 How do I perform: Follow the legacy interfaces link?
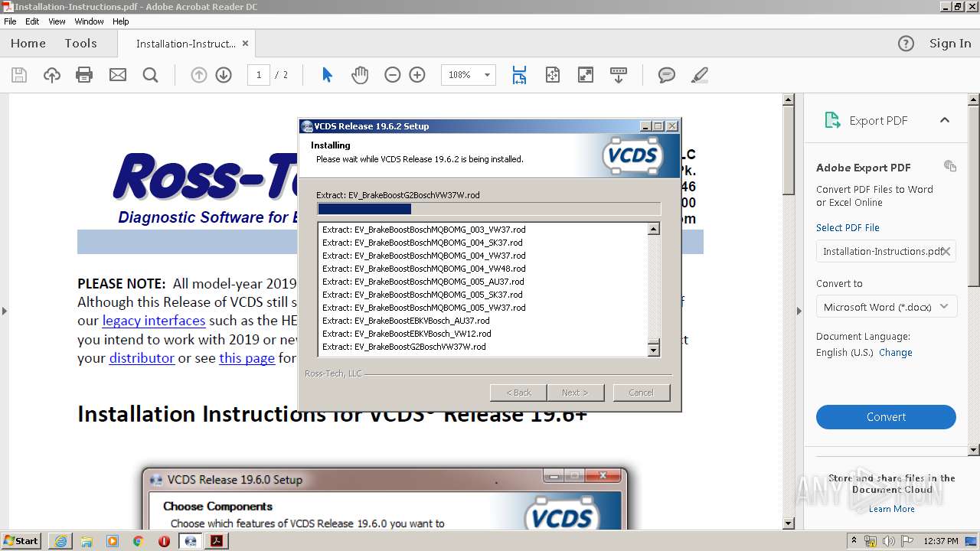(154, 321)
